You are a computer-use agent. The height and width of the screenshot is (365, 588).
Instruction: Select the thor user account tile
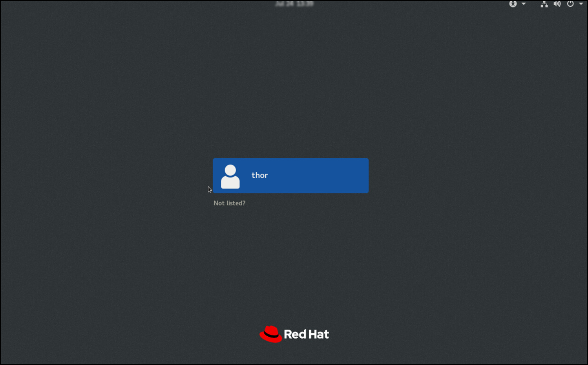point(290,176)
